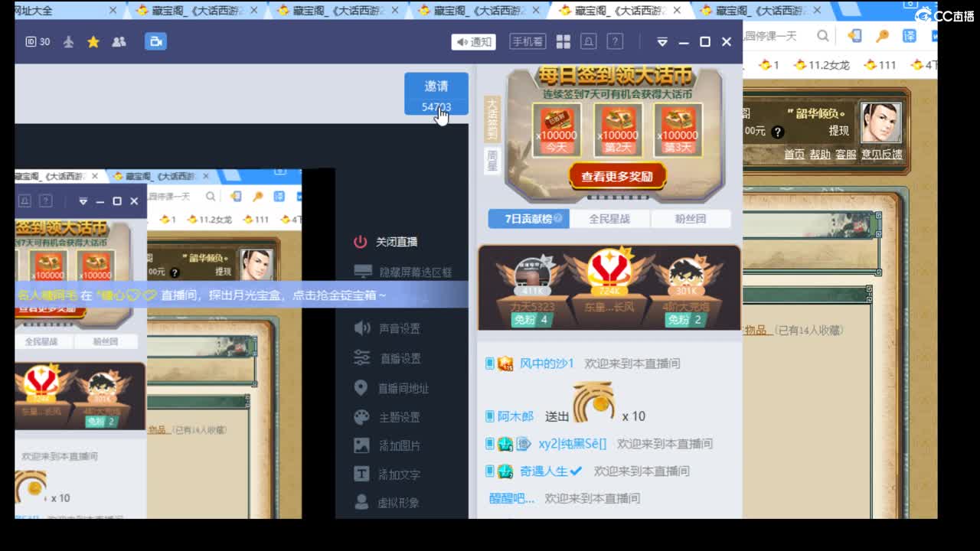Open the help question mark in CC title bar
This screenshot has height=551, width=980.
tap(615, 41)
